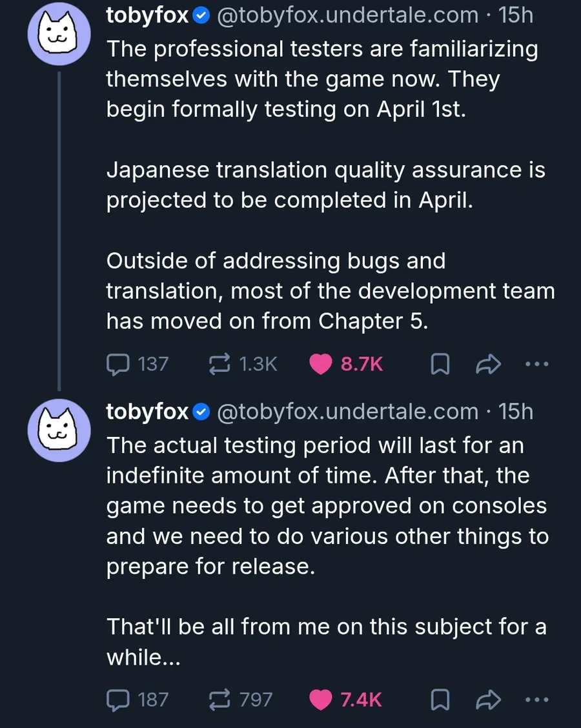Share the first post via arrow icon
581x728 pixels.
click(x=488, y=365)
